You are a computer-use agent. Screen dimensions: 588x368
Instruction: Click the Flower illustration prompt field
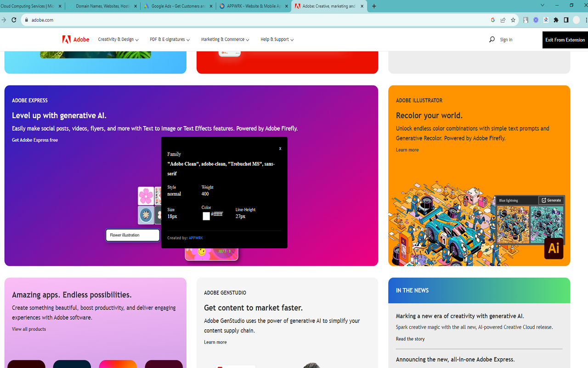[133, 235]
